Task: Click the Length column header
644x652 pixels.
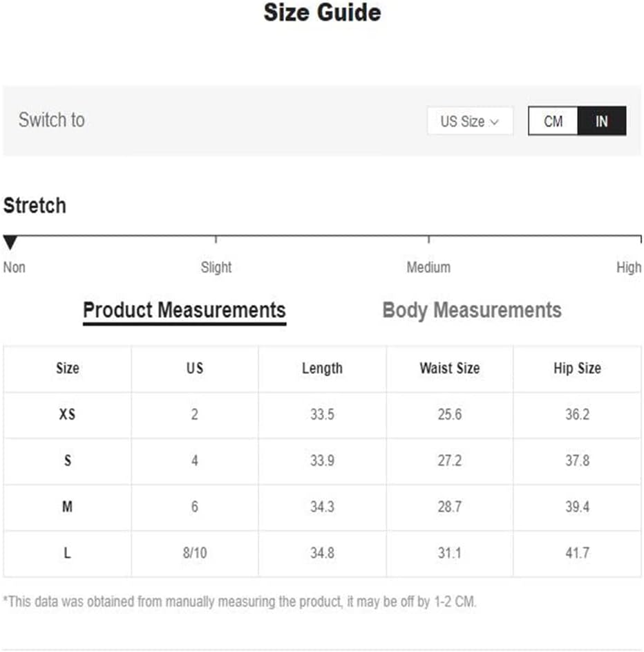Action: tap(322, 369)
